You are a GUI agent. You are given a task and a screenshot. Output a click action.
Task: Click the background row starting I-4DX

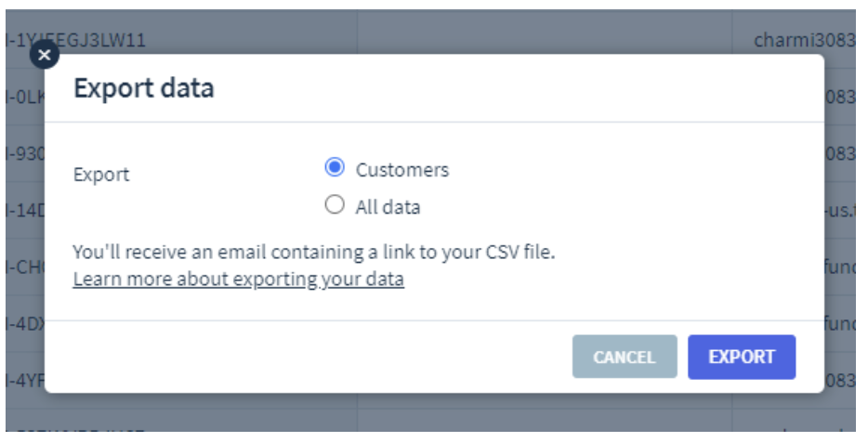[25, 323]
